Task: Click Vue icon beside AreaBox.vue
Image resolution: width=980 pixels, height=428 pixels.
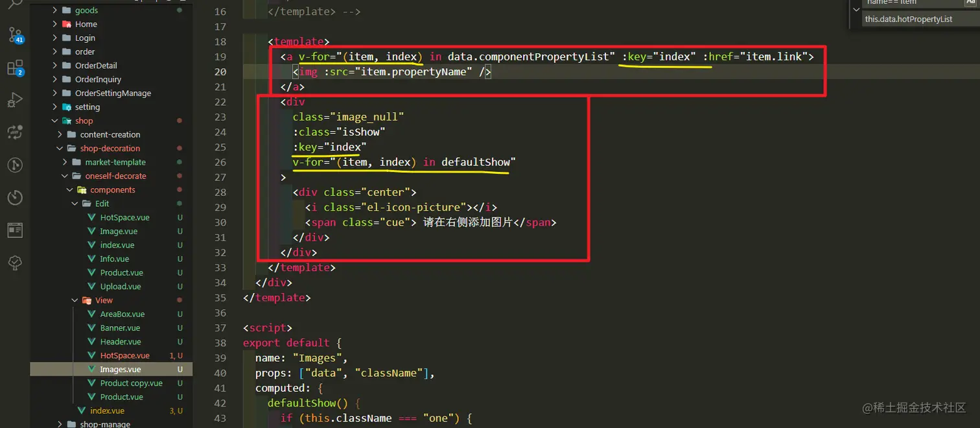Action: coord(91,314)
